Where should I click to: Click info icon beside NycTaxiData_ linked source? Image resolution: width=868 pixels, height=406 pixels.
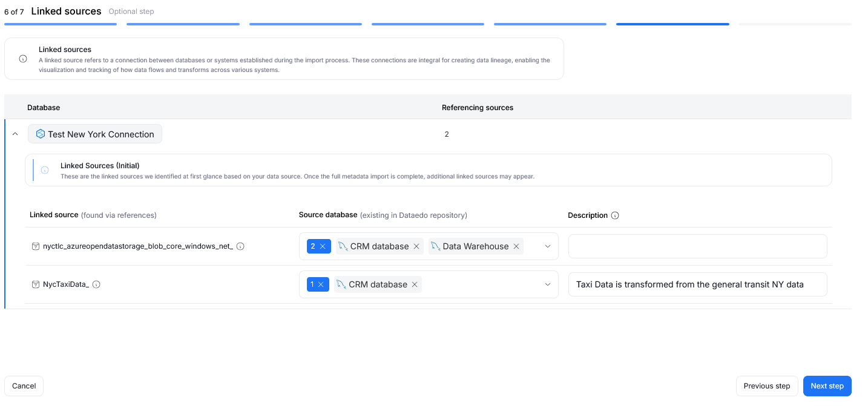coord(96,284)
